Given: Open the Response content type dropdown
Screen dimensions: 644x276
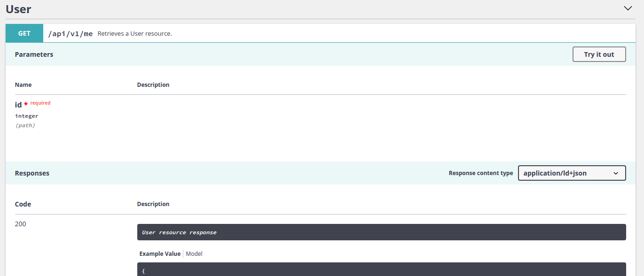Looking at the screenshot, I should [x=572, y=173].
